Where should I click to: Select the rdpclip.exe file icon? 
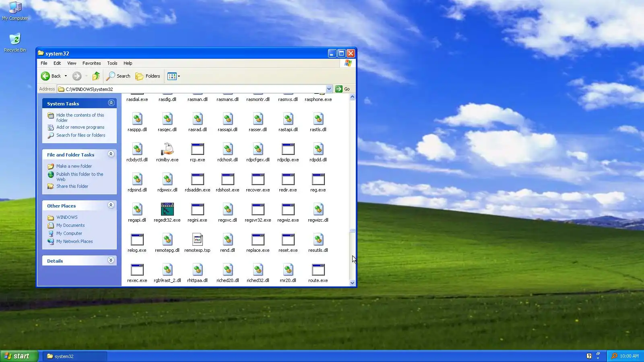[288, 149]
